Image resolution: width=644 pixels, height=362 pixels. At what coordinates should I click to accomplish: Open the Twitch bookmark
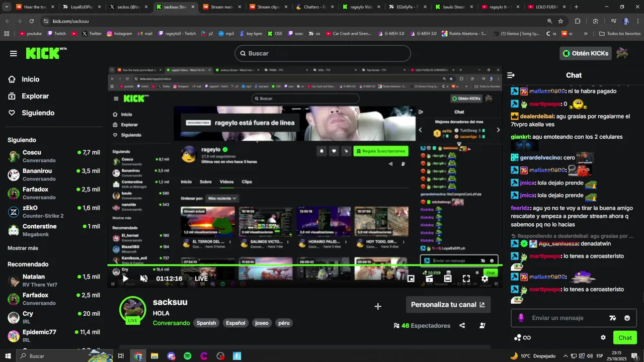coord(56,34)
